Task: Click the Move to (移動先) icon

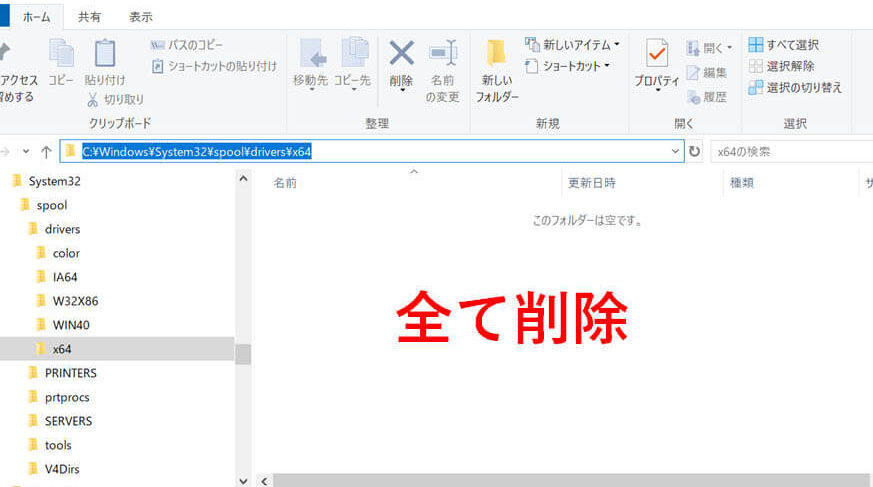Action: pos(312,55)
